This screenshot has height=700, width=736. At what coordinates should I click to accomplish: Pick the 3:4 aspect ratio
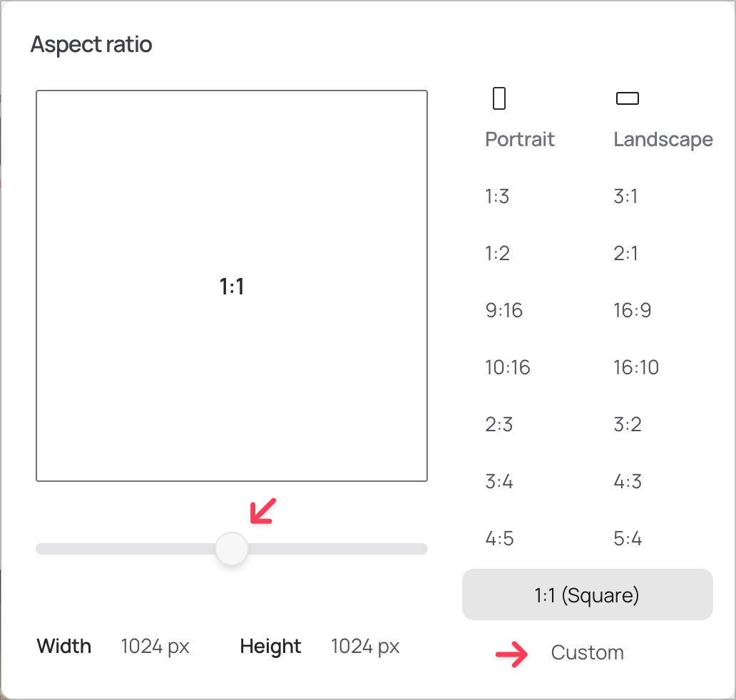[x=499, y=481]
